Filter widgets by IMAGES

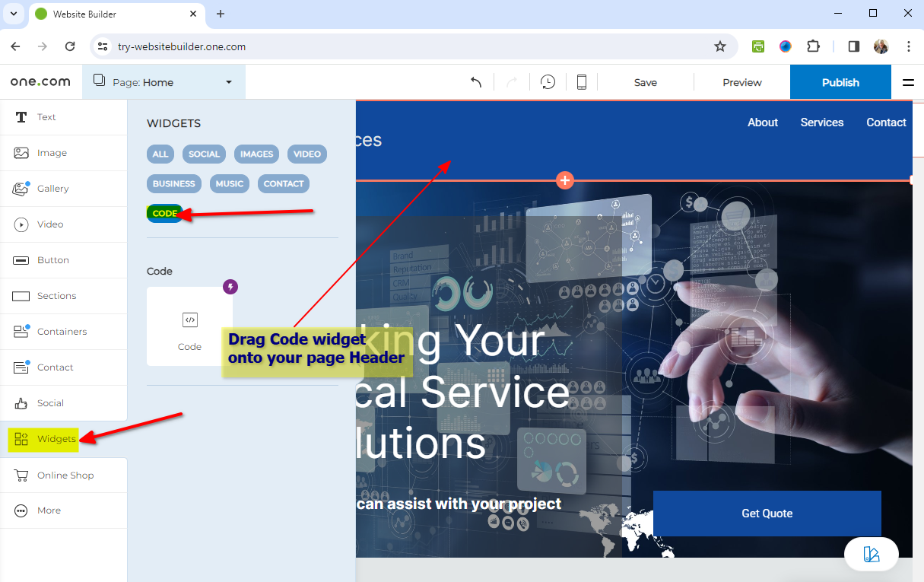(256, 154)
